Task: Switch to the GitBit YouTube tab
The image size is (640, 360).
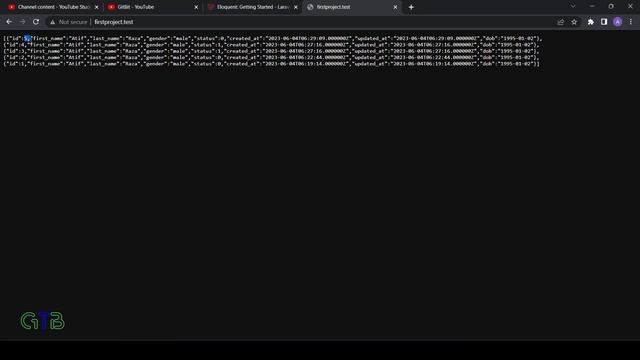Action: pyautogui.click(x=153, y=7)
